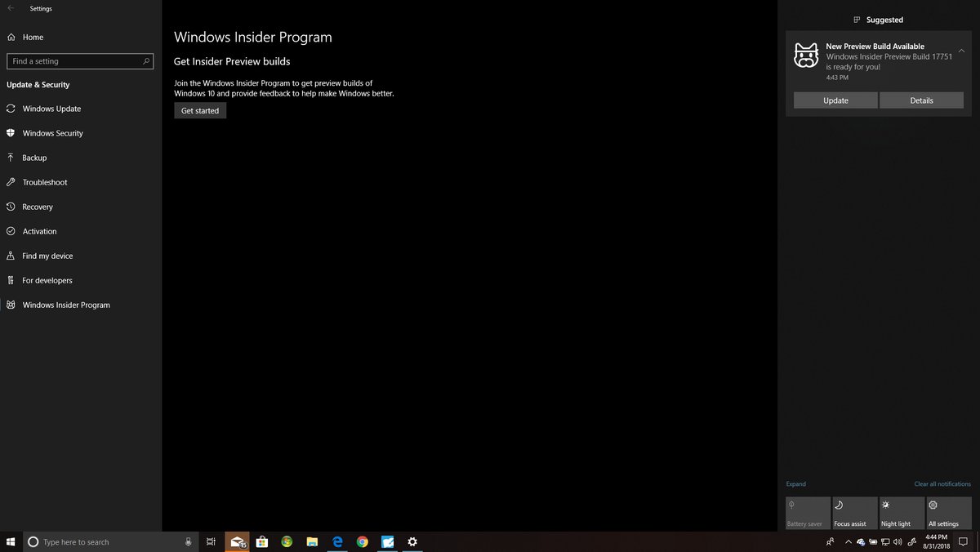The height and width of the screenshot is (552, 980).
Task: Go back using the Settings back arrow
Action: (11, 8)
